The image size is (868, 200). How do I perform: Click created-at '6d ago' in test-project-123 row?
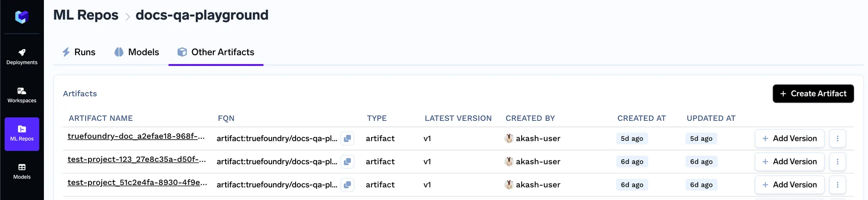tap(632, 161)
